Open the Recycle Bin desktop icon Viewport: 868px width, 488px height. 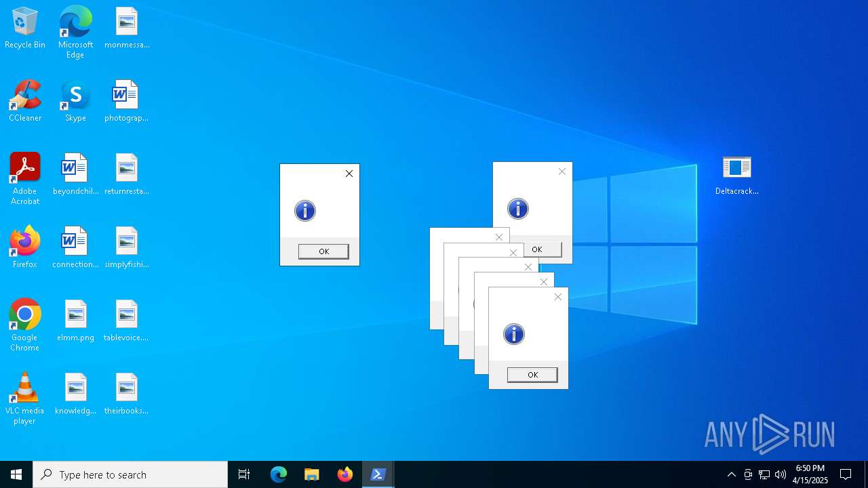pos(25,28)
